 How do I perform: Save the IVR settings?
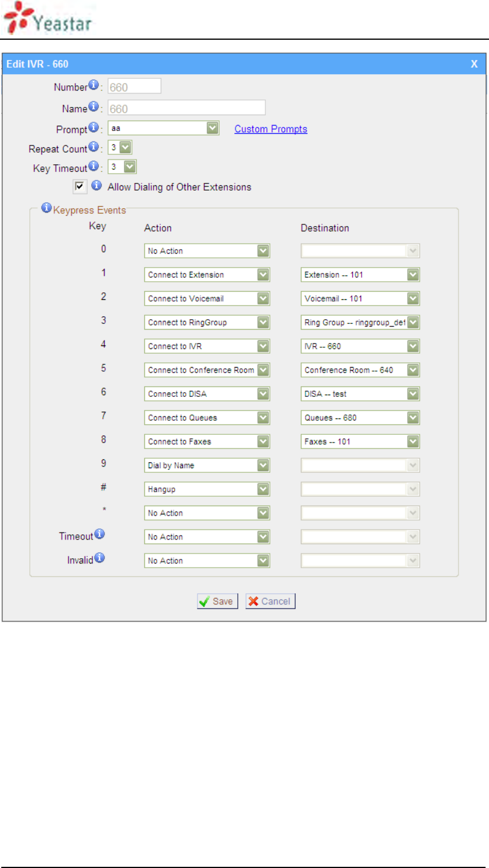point(217,601)
